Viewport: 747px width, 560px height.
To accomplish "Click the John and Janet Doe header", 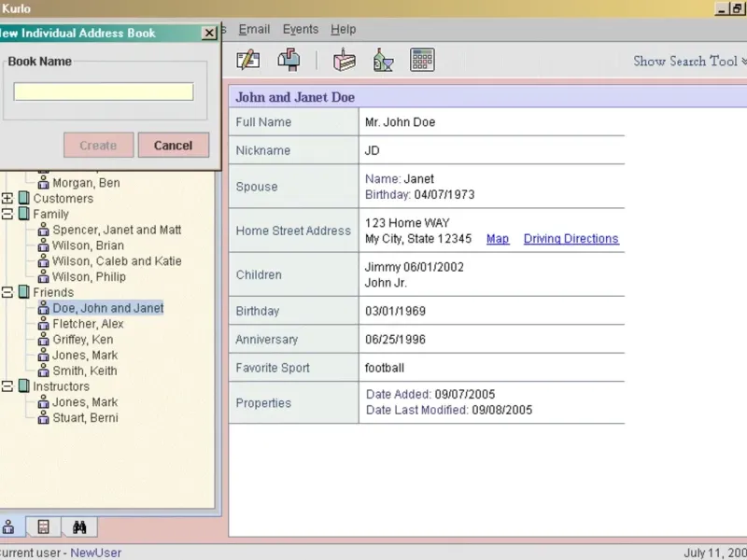I will click(295, 97).
